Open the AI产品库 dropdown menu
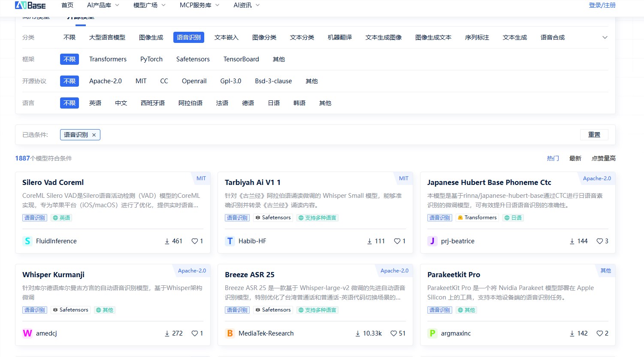 (x=103, y=5)
